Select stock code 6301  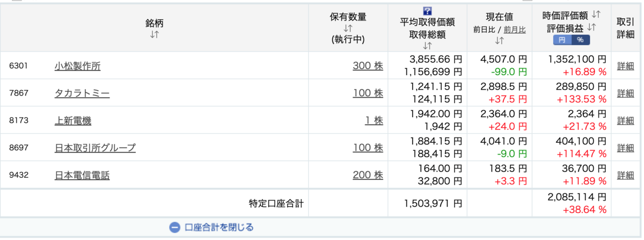(x=18, y=66)
